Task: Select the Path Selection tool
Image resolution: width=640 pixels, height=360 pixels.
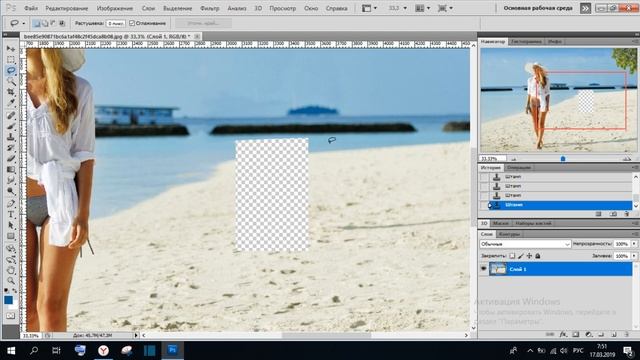Action: point(11,225)
